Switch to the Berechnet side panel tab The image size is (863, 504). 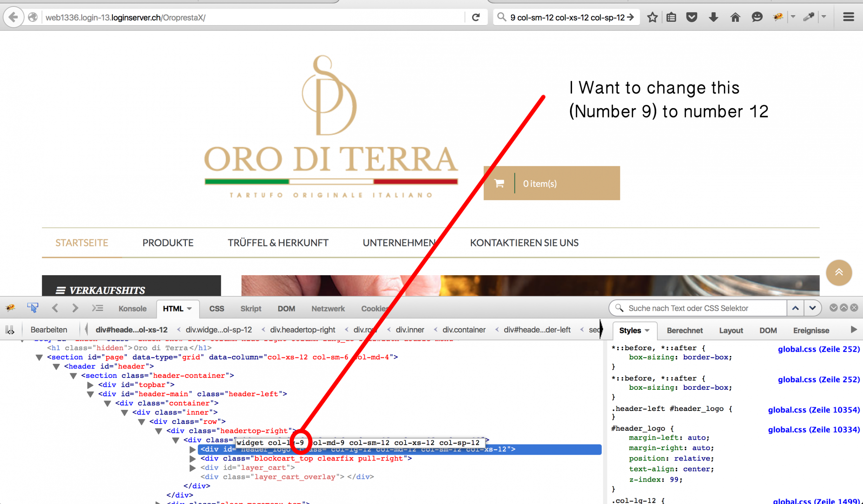(x=684, y=330)
